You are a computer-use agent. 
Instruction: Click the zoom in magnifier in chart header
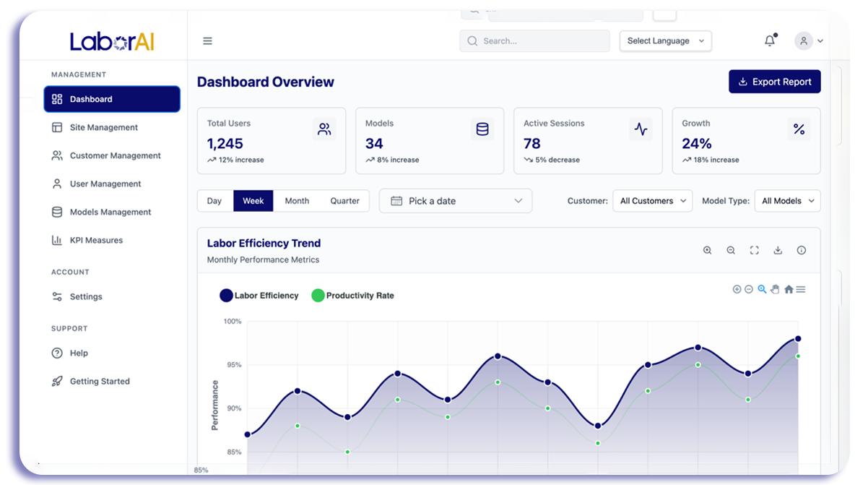[x=708, y=250]
